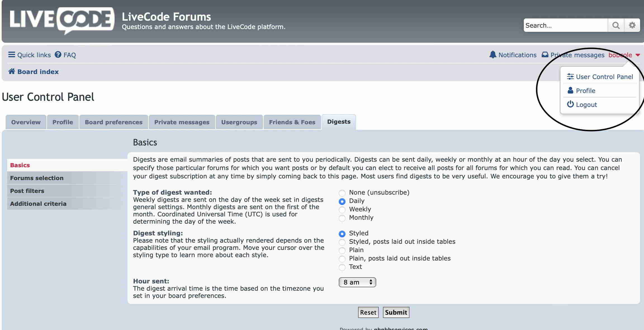
Task: Click the Quick links hamburger icon
Action: (11, 54)
